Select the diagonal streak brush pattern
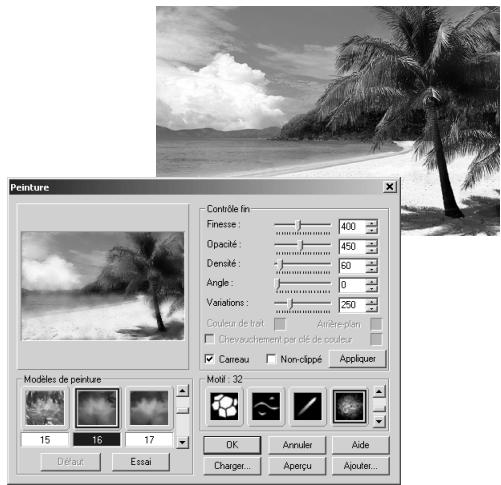Screen dimensions: 501x485 click(x=307, y=406)
